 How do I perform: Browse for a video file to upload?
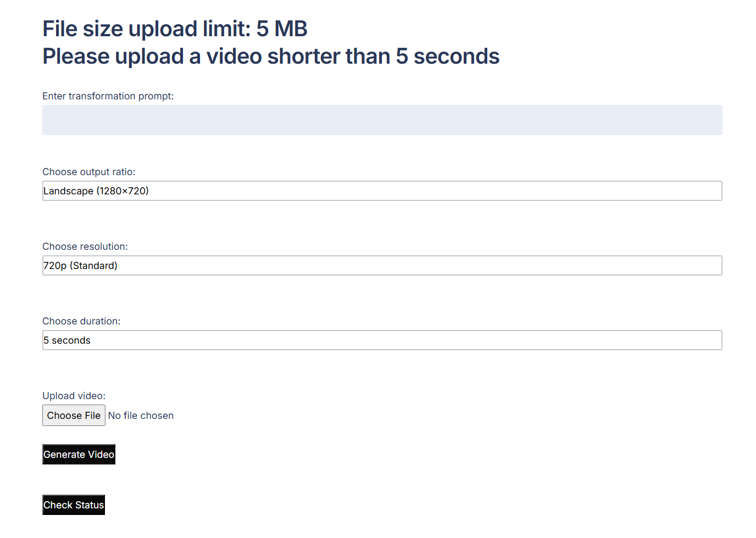tap(74, 416)
